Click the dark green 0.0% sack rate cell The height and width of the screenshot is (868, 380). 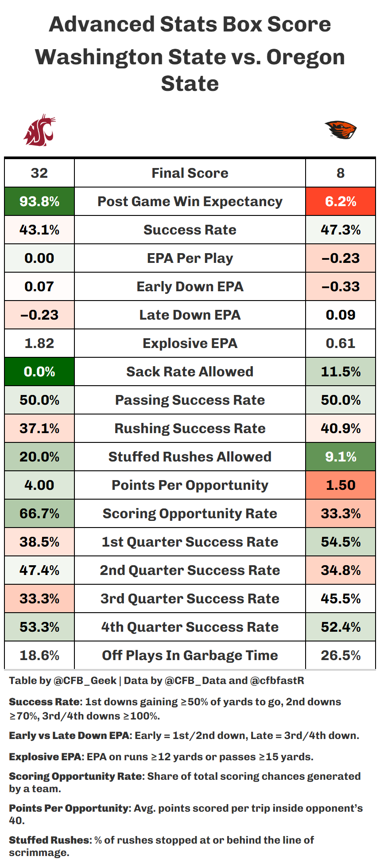pyautogui.click(x=39, y=371)
